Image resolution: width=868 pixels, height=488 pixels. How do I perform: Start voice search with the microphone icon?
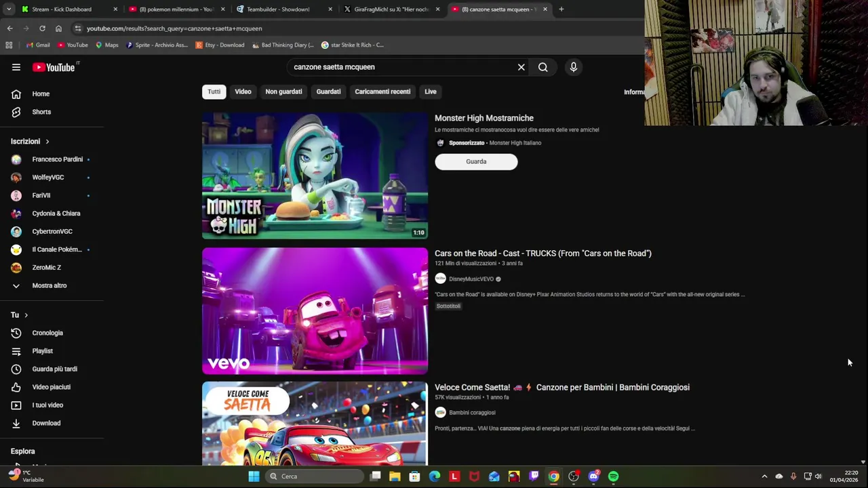coord(574,67)
